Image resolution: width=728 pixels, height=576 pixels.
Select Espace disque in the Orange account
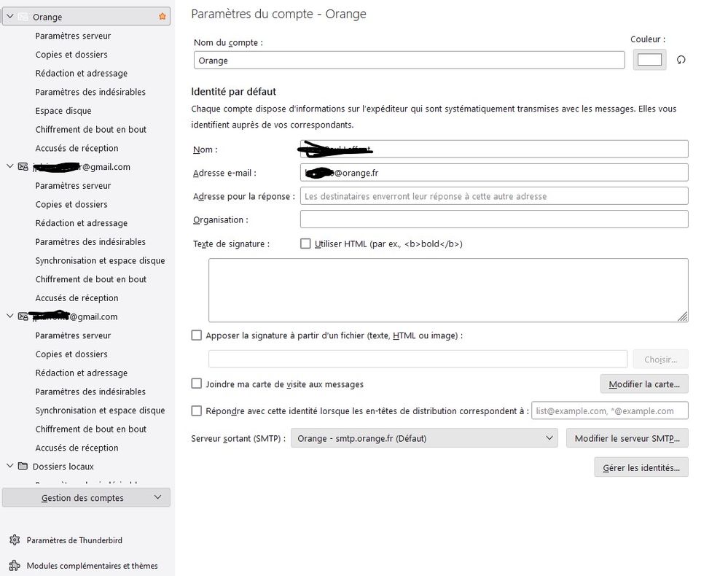(x=63, y=111)
